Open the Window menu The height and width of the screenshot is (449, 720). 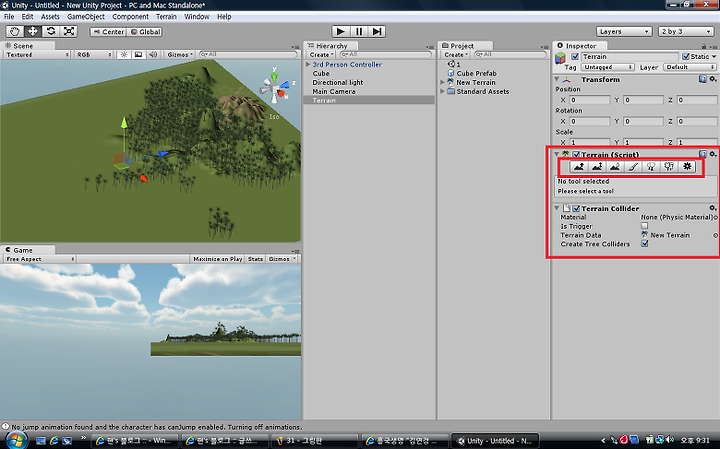click(197, 17)
